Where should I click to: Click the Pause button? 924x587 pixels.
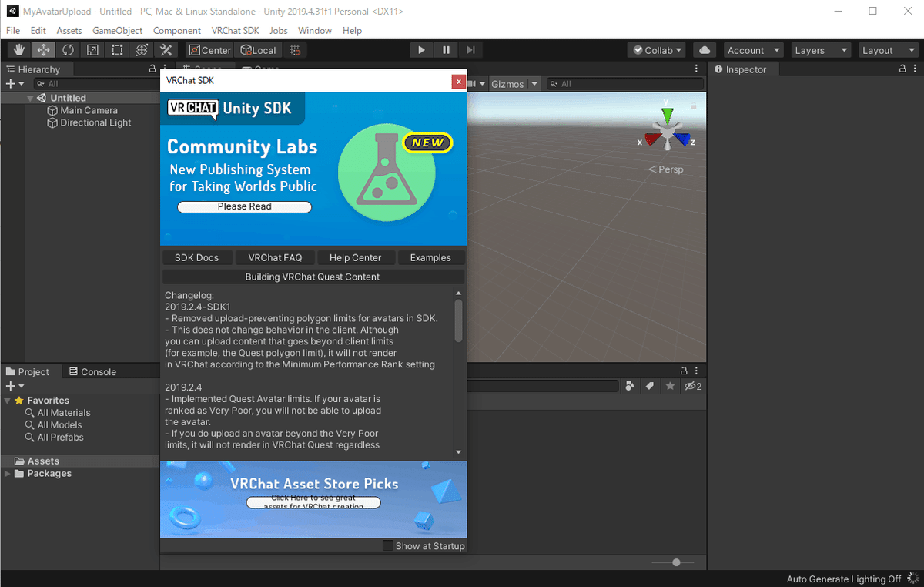446,50
